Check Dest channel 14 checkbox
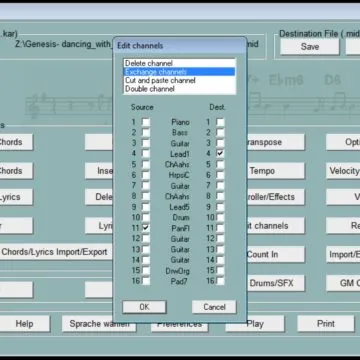360x360 pixels. [x=220, y=260]
